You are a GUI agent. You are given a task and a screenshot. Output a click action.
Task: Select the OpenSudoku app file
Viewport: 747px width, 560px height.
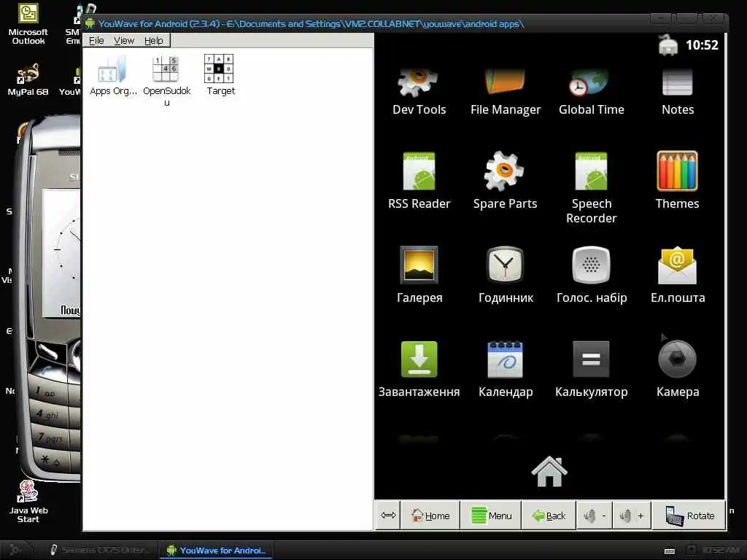click(166, 81)
